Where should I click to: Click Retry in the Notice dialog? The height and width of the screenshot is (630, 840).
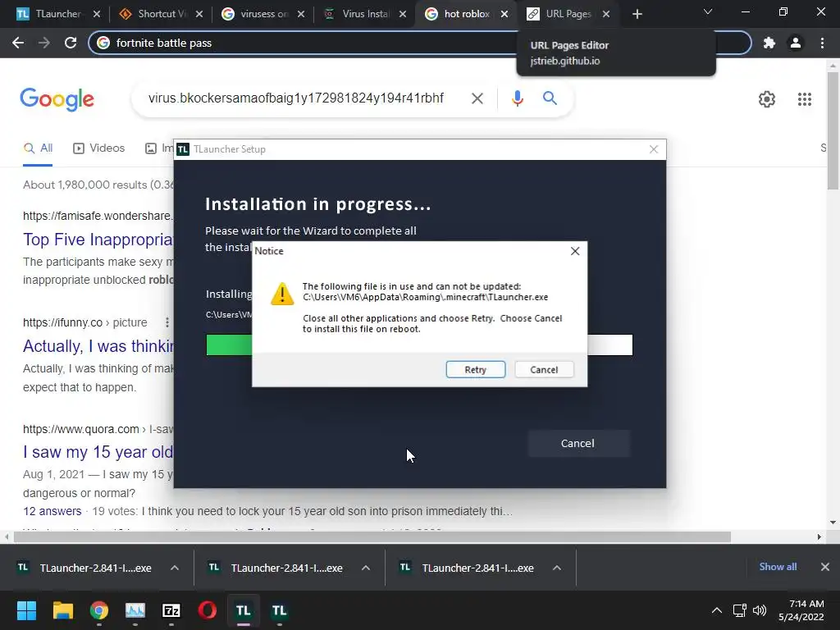(x=475, y=370)
